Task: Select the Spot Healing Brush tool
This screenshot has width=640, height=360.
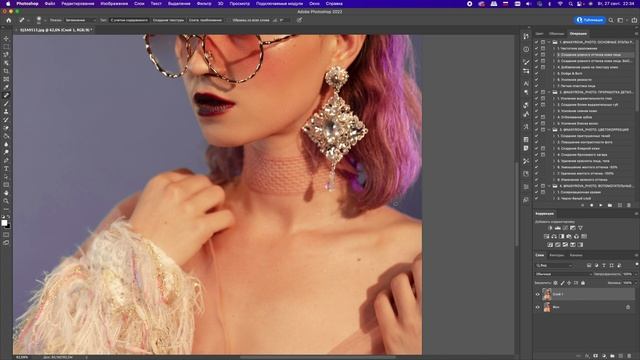Action: (x=6, y=96)
